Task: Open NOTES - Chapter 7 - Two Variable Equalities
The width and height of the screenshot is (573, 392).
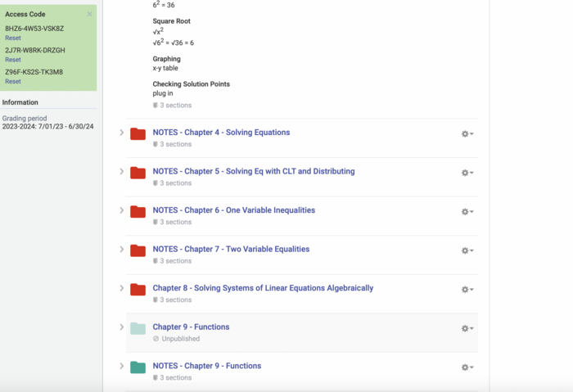Action: coord(231,250)
